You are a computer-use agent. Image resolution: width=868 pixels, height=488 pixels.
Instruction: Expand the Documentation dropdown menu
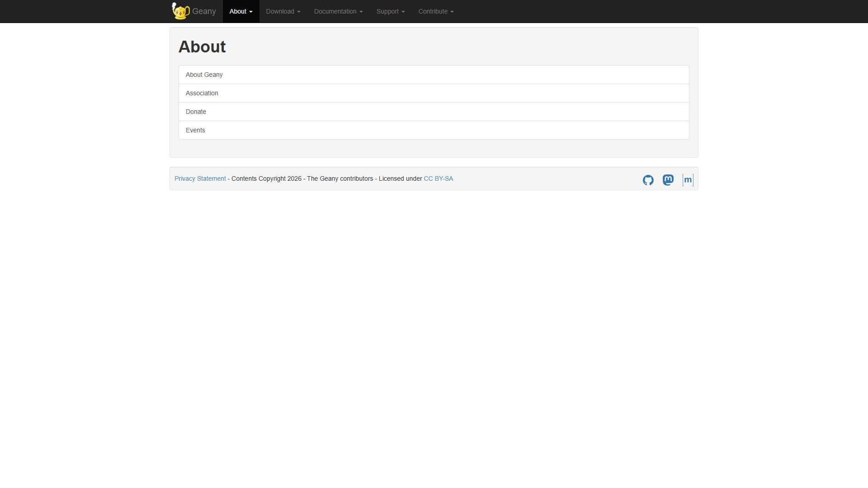338,11
